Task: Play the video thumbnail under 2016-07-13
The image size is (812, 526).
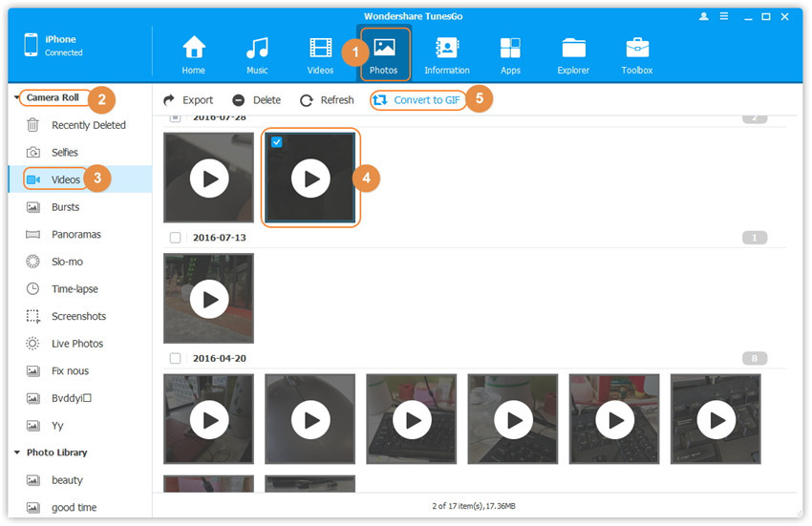Action: pyautogui.click(x=209, y=299)
